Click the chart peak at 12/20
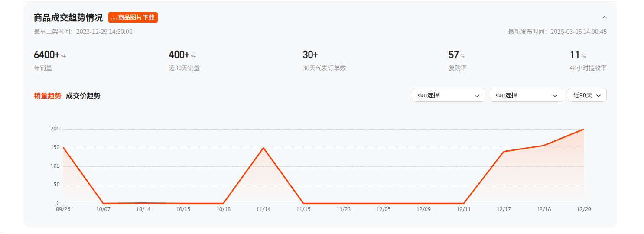 (583, 129)
